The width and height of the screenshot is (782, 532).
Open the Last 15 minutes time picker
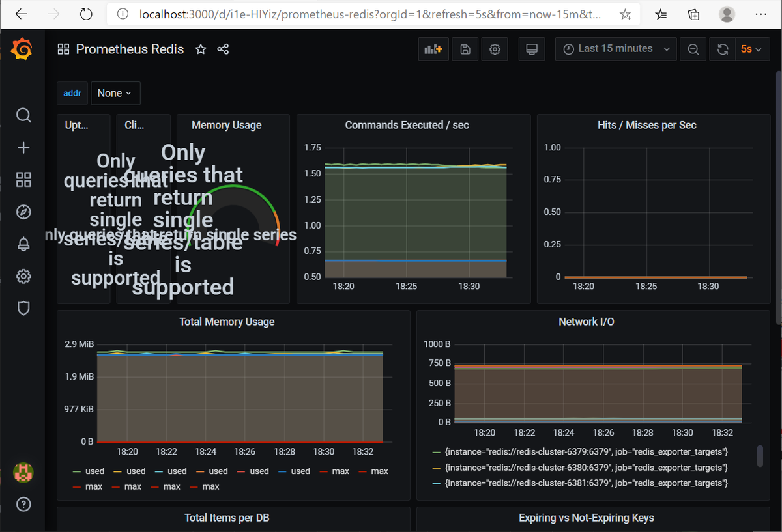coord(615,49)
